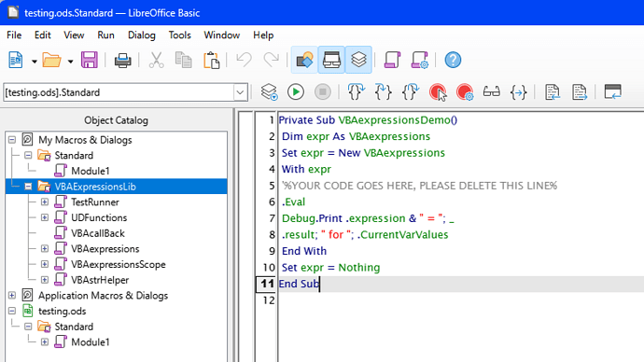Run the macro with the green play button
Image resolution: width=644 pixels, height=362 pixels.
pos(296,92)
